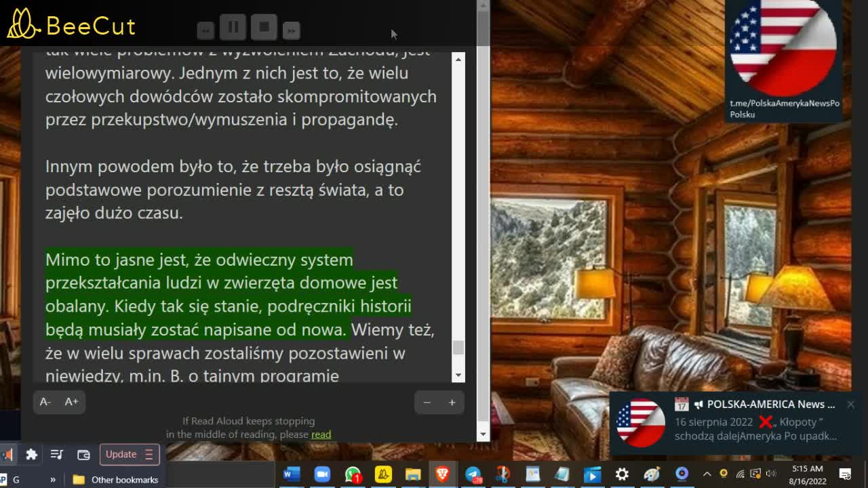Open blue notebook app in taskbar
The height and width of the screenshot is (488, 868).
562,474
